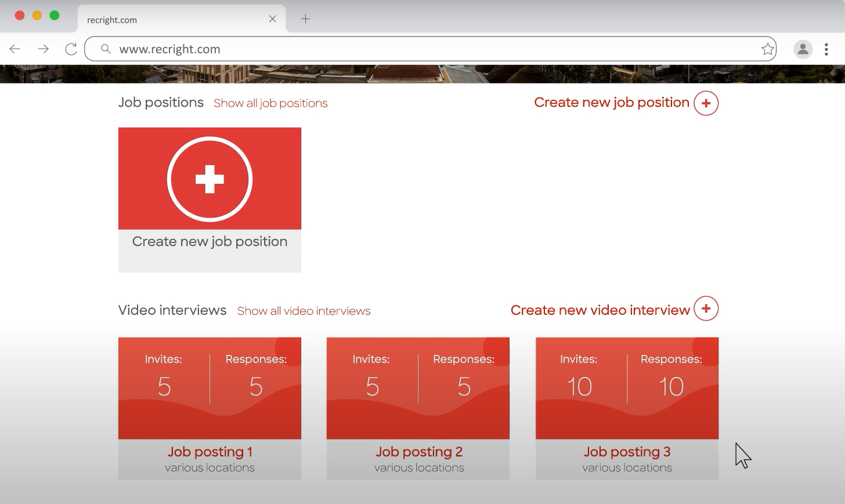The width and height of the screenshot is (845, 504).
Task: Click various locations under Job posting 1
Action: [x=210, y=467]
